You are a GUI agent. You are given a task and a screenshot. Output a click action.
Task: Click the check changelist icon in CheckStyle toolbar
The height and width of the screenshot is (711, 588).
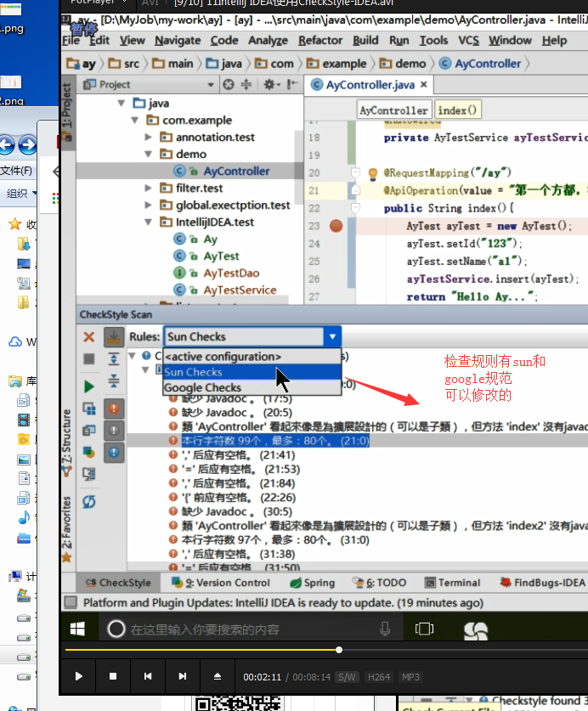89,474
